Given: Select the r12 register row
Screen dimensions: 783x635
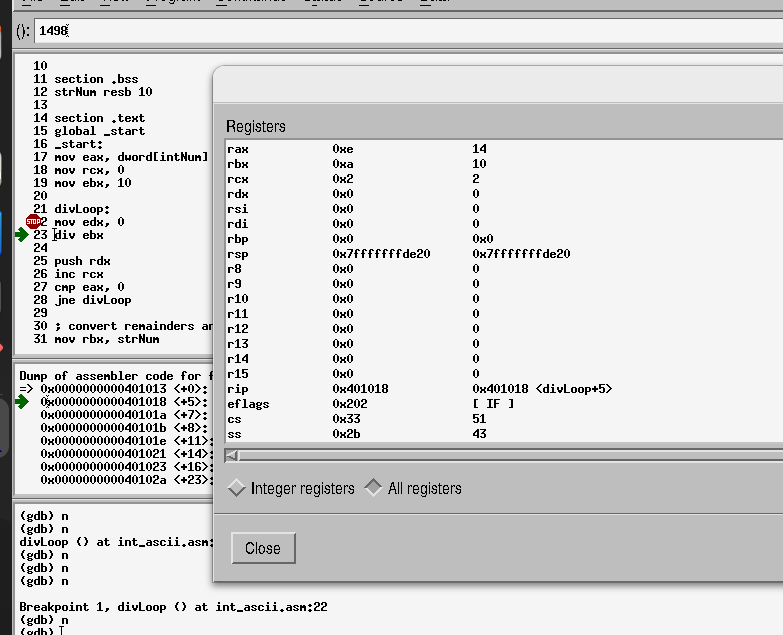Looking at the screenshot, I should tap(504, 328).
